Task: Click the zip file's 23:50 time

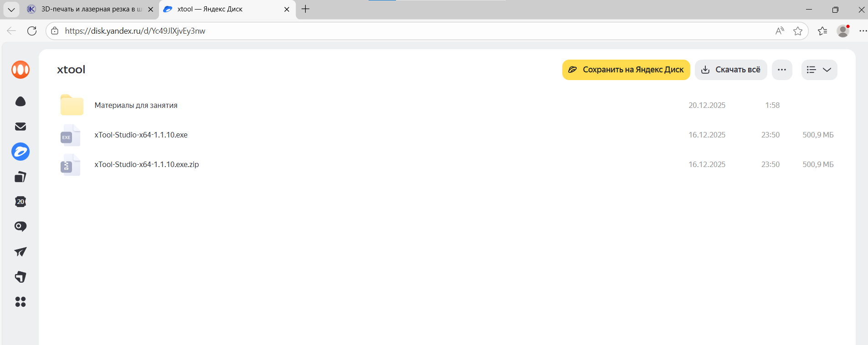Action: click(770, 164)
